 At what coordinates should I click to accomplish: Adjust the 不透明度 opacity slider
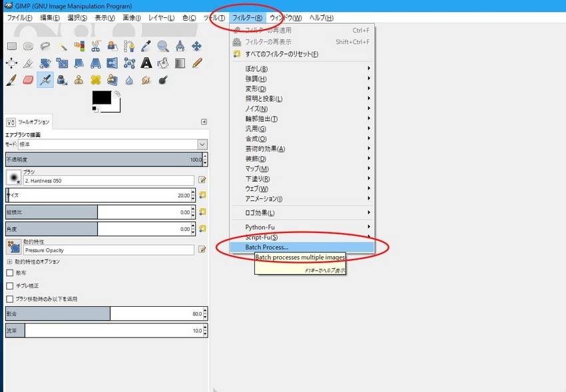click(x=104, y=160)
